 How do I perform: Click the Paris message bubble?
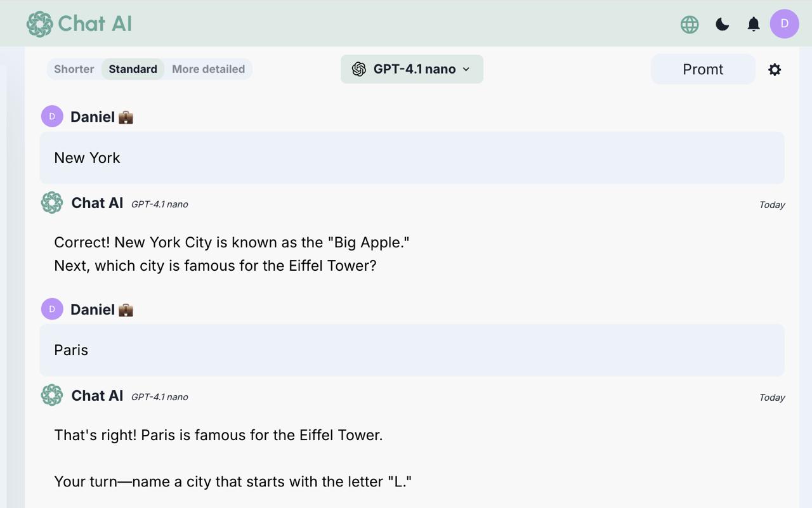tap(412, 350)
